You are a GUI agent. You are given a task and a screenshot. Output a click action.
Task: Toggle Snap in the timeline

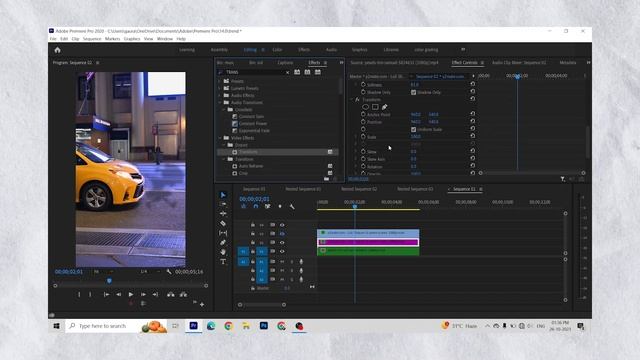click(x=256, y=207)
